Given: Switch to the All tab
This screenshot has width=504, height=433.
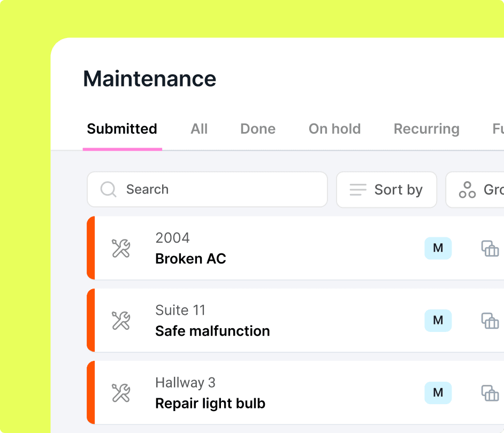Looking at the screenshot, I should [199, 129].
